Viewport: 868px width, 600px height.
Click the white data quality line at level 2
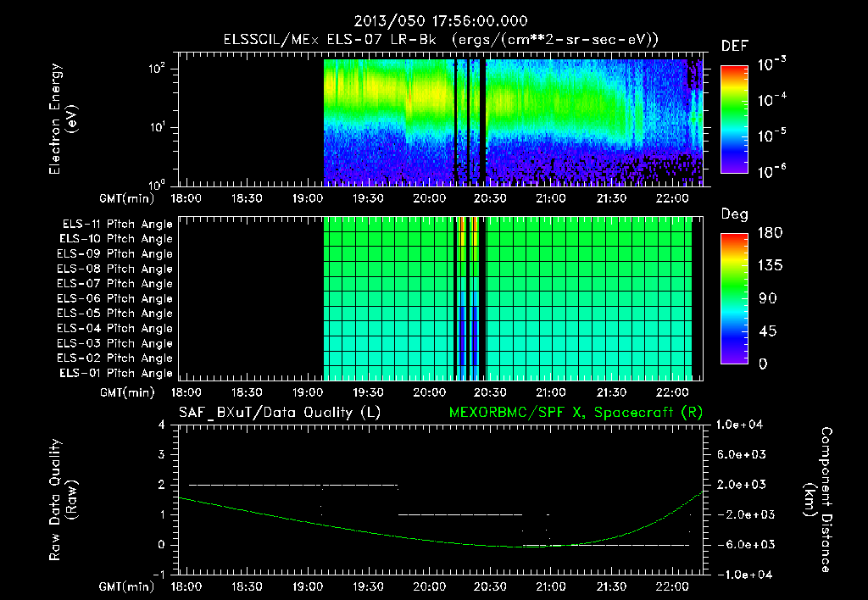coord(293,485)
